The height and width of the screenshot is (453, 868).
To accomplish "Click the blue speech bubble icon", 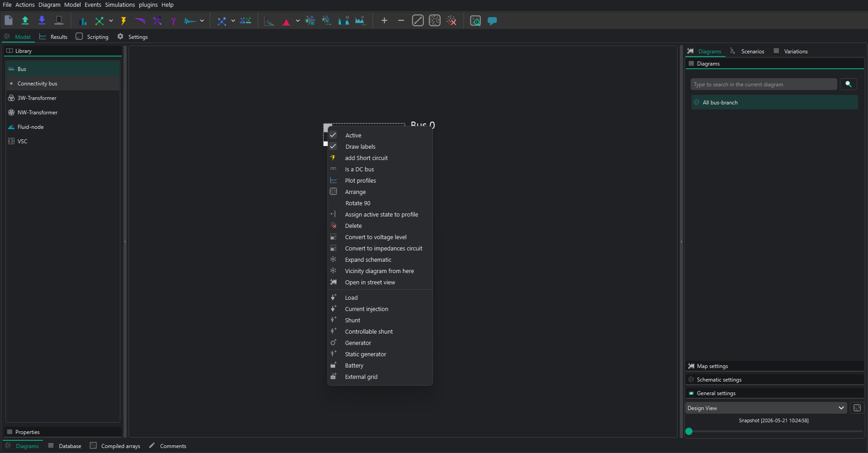I will tap(492, 21).
